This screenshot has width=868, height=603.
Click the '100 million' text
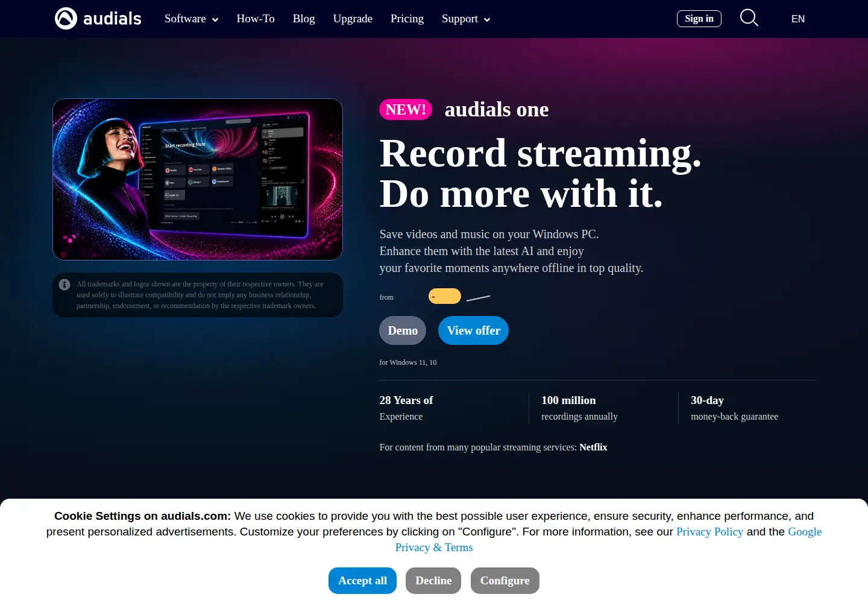tap(568, 400)
